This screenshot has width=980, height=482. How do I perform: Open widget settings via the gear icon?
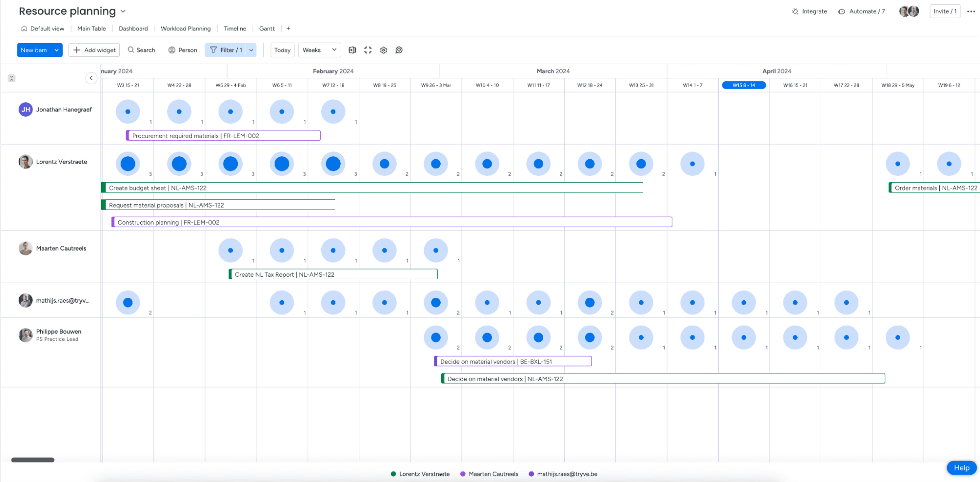[x=383, y=50]
